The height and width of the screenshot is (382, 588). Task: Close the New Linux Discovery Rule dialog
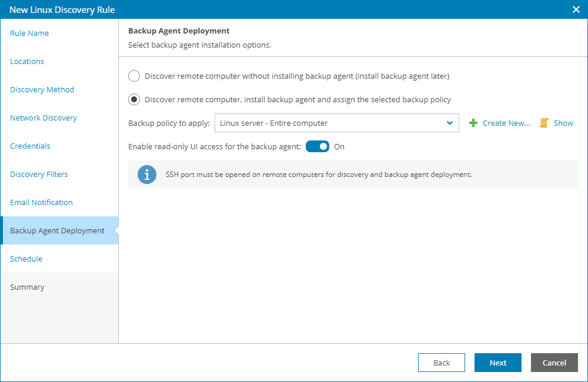coord(576,9)
